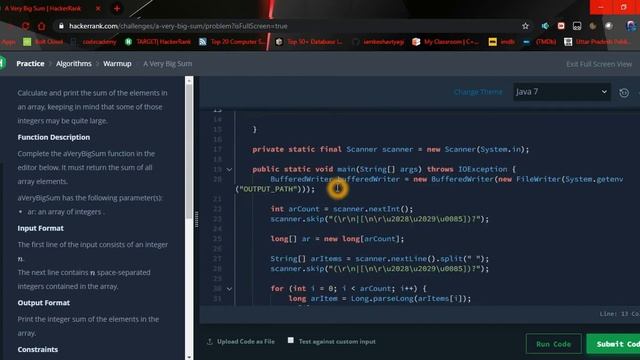Open the red extension icon in toolbar
The image size is (640, 360).
561,26
